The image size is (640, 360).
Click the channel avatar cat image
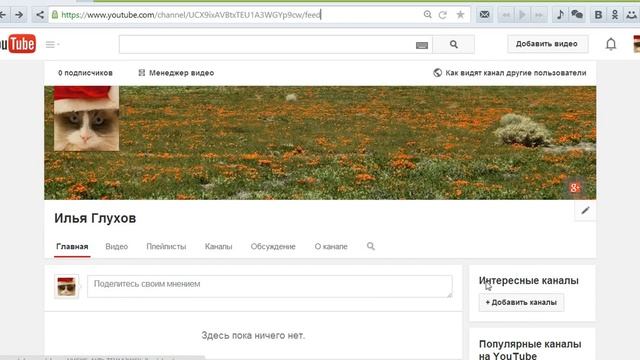(x=87, y=118)
